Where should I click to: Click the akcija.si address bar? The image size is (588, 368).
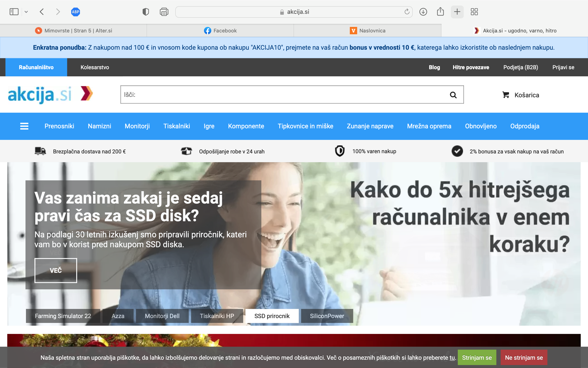click(294, 12)
